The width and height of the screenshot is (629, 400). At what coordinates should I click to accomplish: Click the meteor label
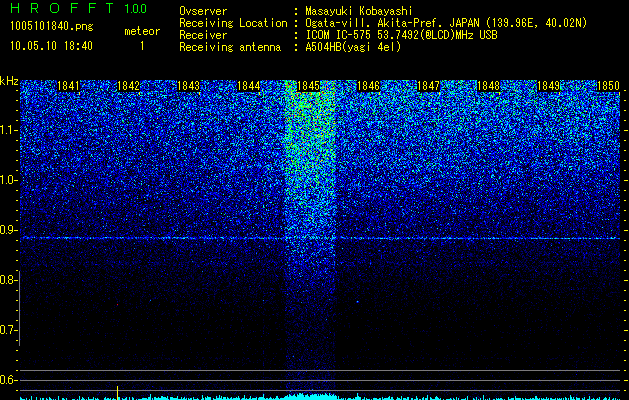tap(142, 31)
